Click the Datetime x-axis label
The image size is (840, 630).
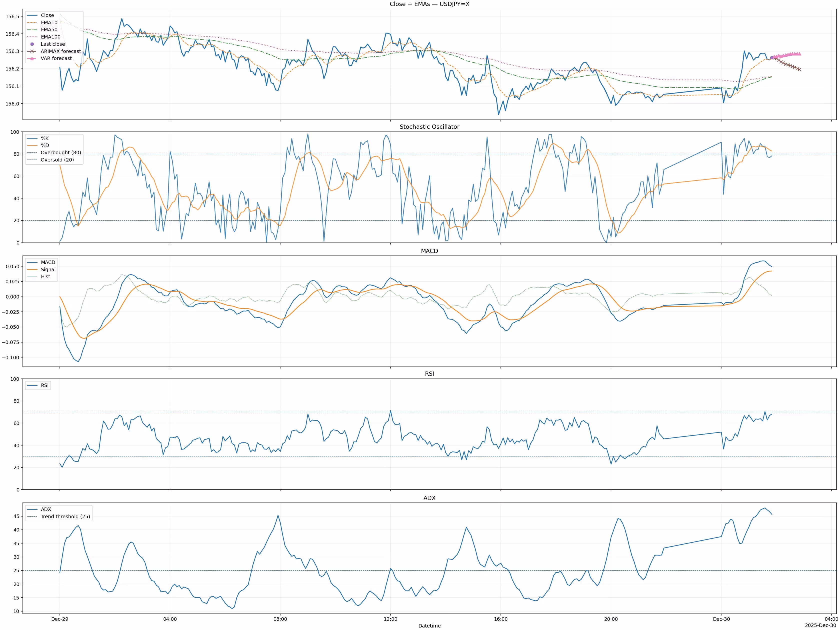coord(429,626)
